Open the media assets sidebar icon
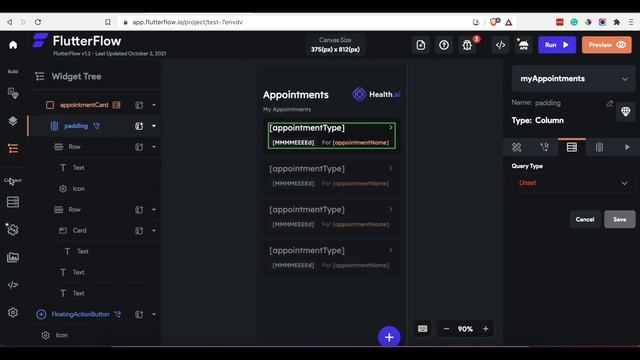The image size is (640, 360). pos(13,258)
